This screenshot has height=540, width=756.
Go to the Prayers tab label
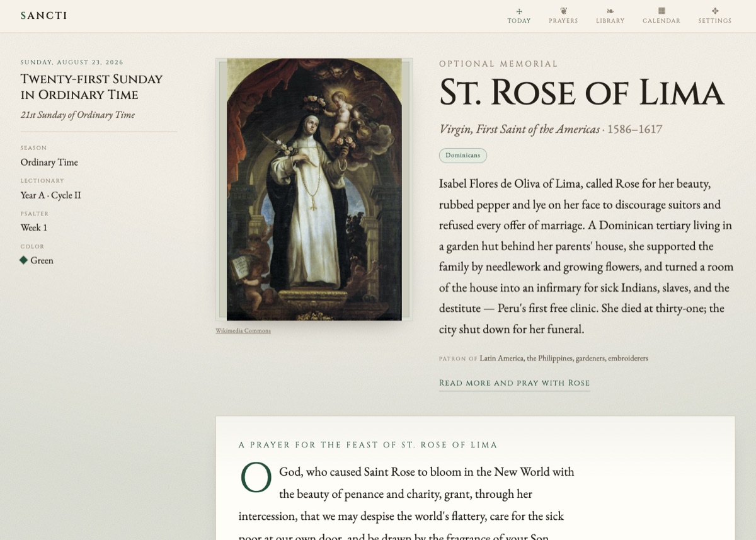(x=563, y=21)
